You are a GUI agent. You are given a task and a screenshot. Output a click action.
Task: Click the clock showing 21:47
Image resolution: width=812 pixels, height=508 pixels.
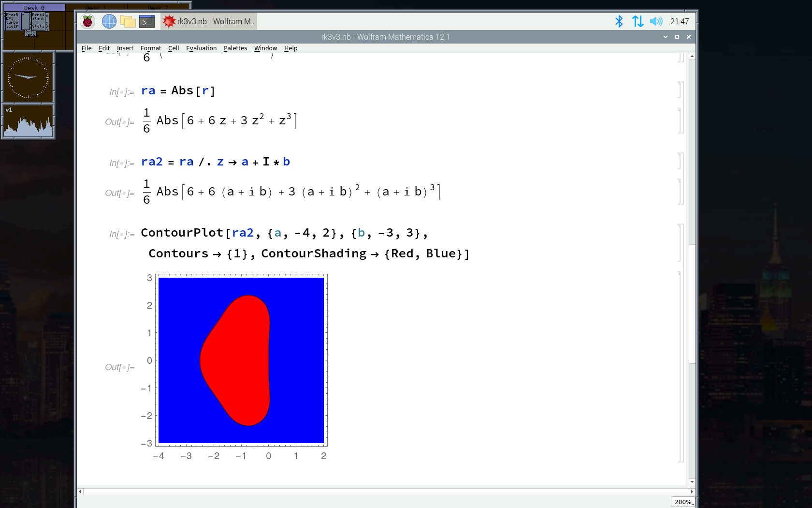point(680,21)
